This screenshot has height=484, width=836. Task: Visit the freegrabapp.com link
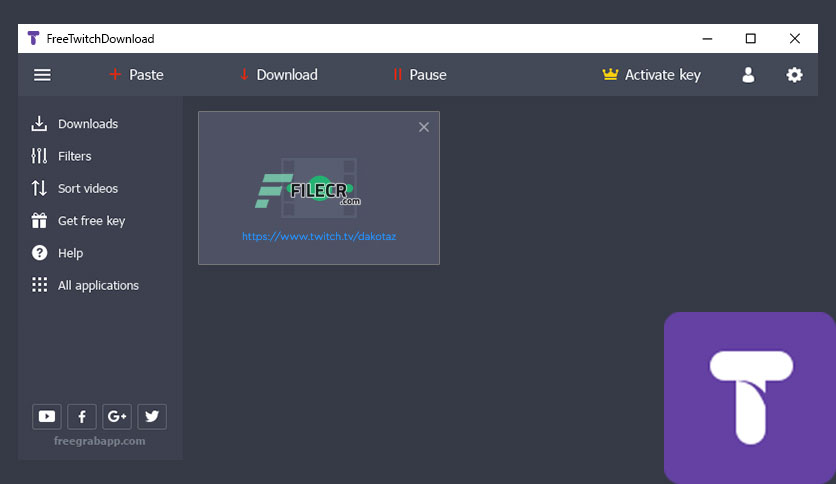99,441
